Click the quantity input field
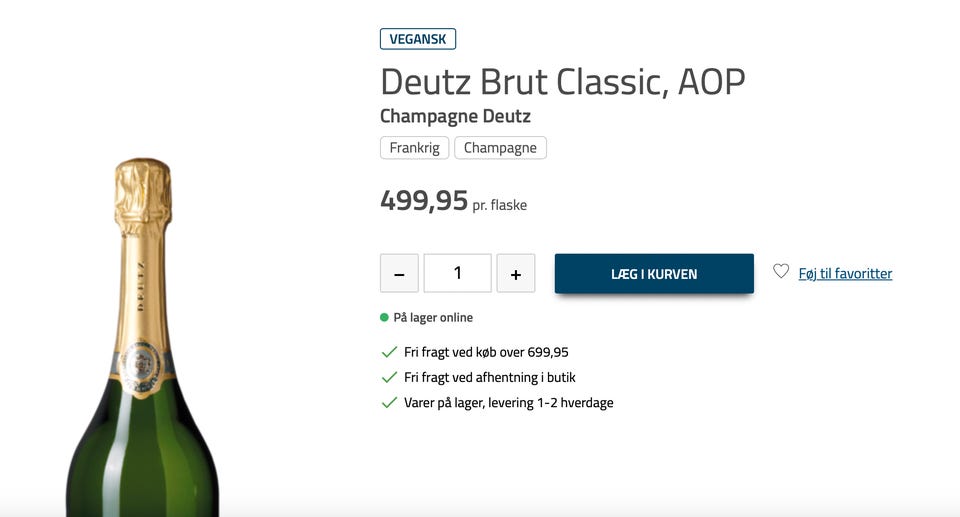The height and width of the screenshot is (517, 960). (x=458, y=273)
